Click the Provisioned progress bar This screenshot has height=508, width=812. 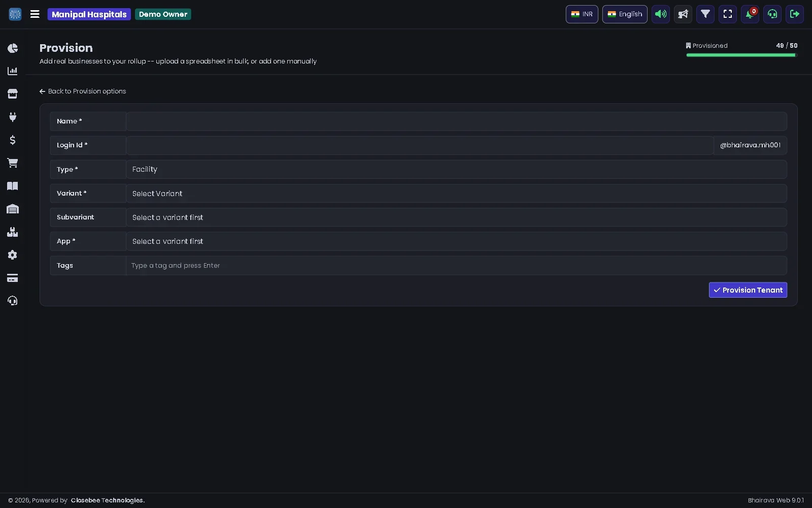tap(741, 55)
